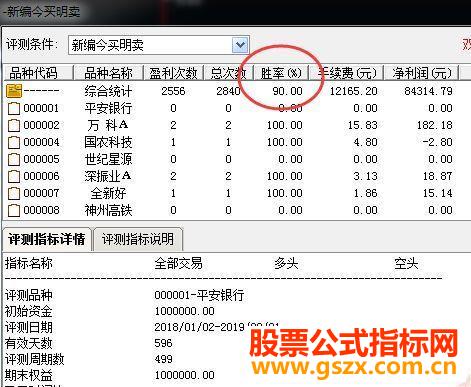Click the 182.18 net profit value

(435, 125)
